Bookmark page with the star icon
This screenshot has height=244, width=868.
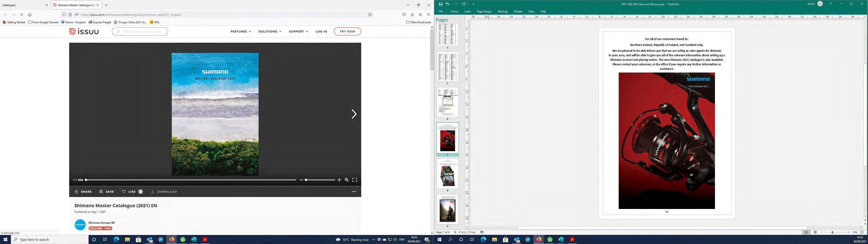coord(370,14)
